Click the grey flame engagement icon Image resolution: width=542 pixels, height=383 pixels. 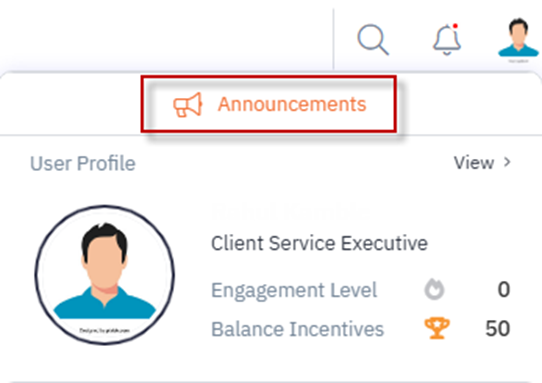click(434, 289)
